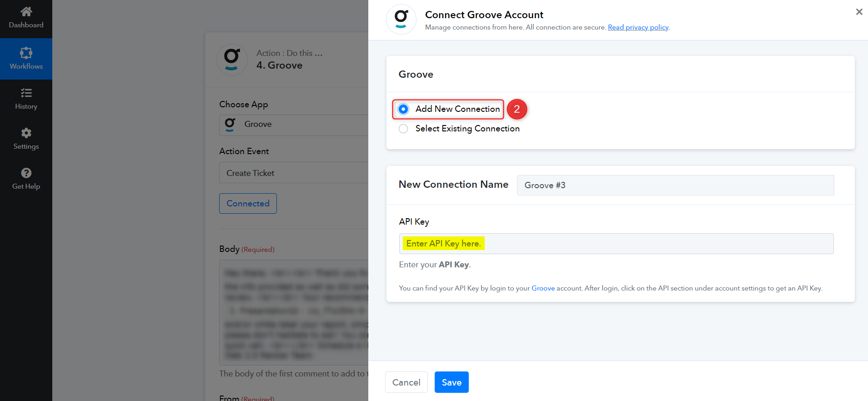Click the New Connection Name field
The height and width of the screenshot is (401, 868).
point(675,185)
